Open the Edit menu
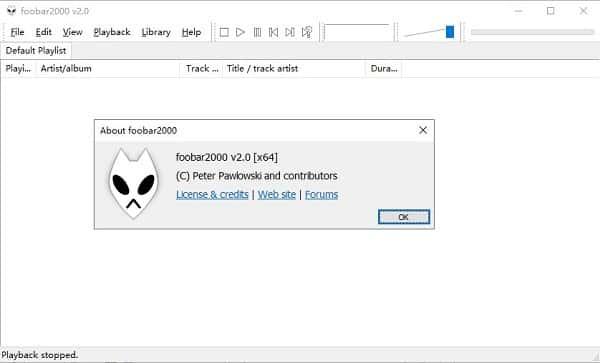 [43, 32]
